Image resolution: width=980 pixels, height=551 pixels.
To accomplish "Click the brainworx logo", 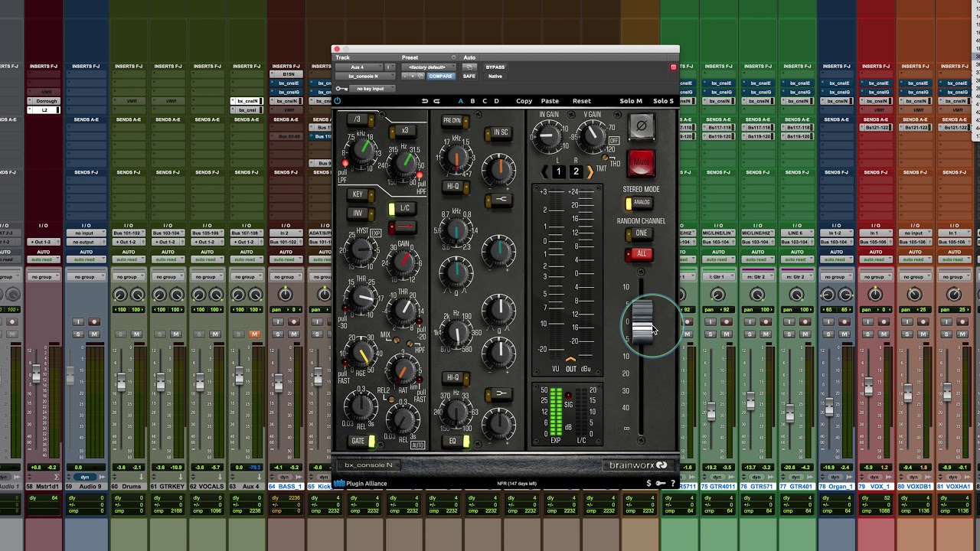I will coord(638,465).
